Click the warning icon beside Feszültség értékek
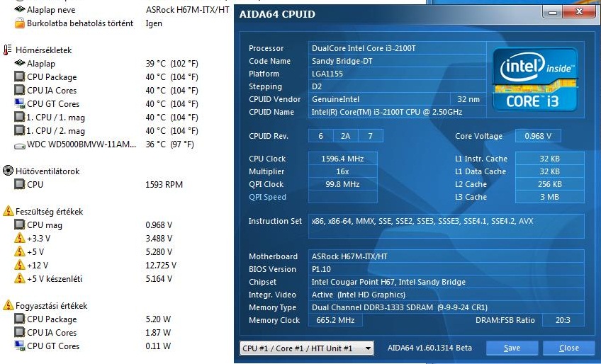The image size is (601, 364). coord(8,211)
